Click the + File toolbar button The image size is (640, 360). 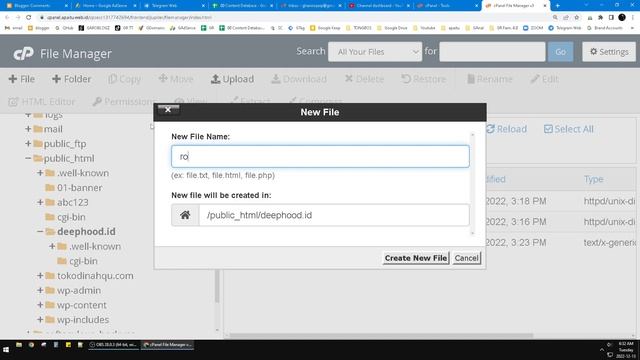(x=22, y=79)
